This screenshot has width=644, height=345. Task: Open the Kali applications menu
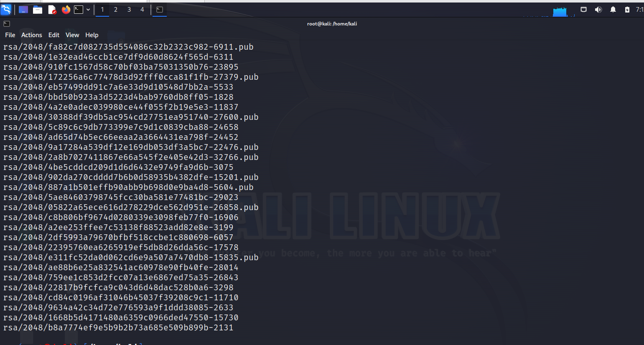(6, 9)
